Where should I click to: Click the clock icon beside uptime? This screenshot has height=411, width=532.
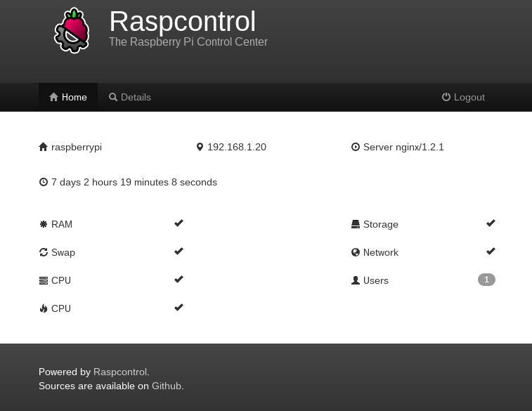[x=44, y=182]
